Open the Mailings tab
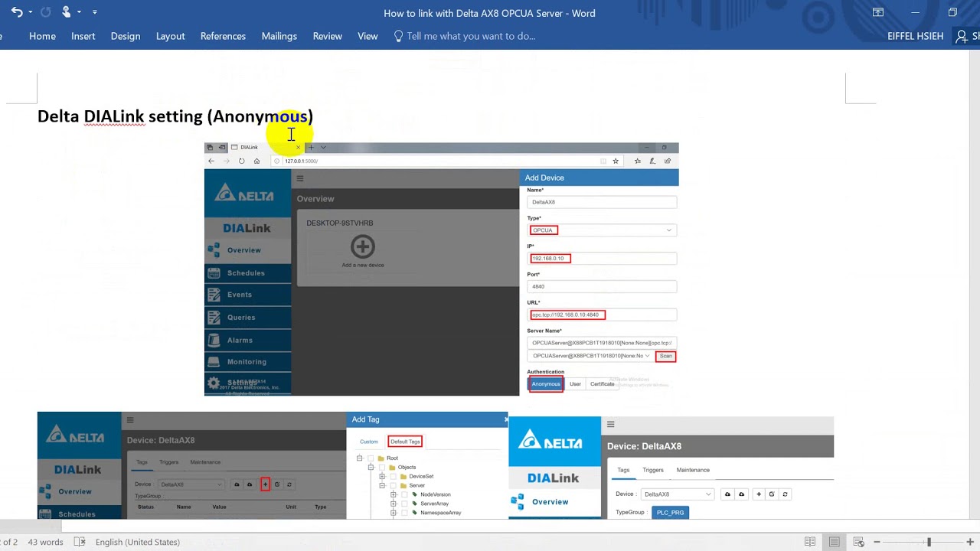 click(x=279, y=36)
